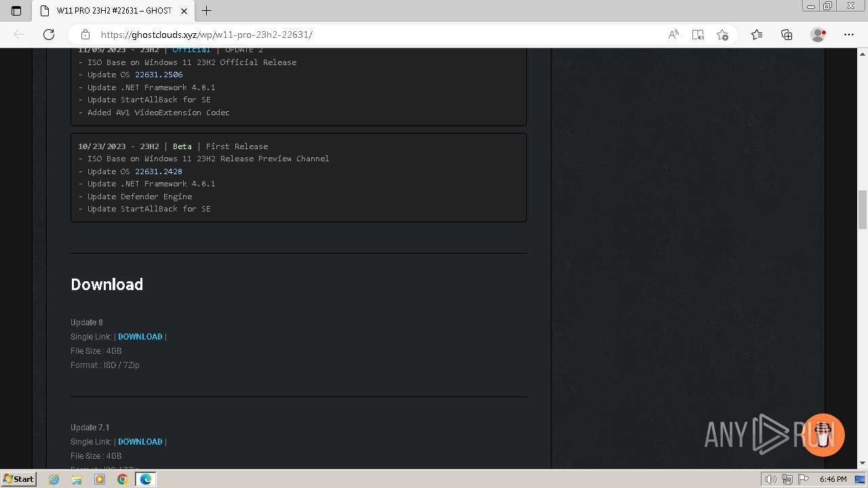Open the volume tray icon

click(x=770, y=479)
